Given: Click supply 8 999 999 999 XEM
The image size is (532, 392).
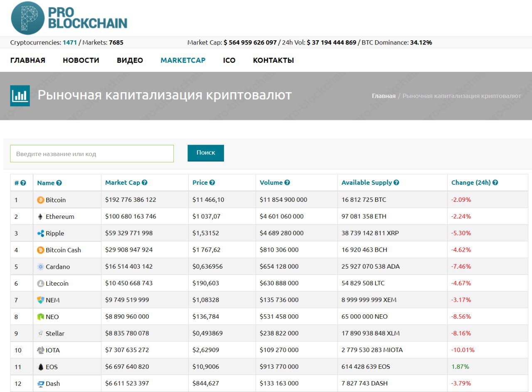Looking at the screenshot, I should pyautogui.click(x=369, y=300).
